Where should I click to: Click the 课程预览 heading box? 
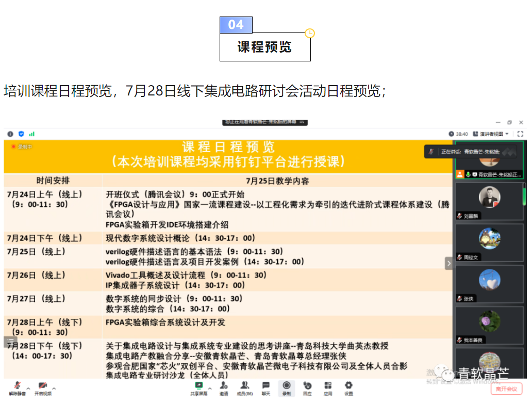pos(265,47)
